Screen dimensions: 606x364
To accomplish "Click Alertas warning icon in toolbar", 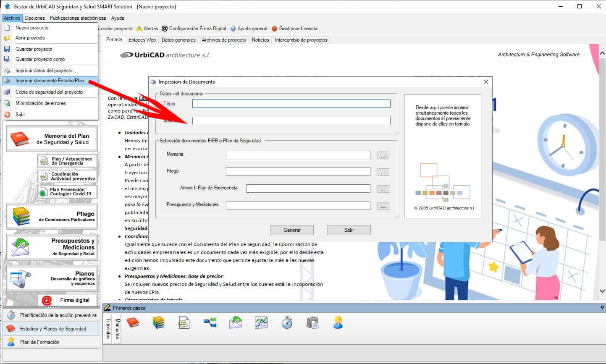I will [x=140, y=29].
